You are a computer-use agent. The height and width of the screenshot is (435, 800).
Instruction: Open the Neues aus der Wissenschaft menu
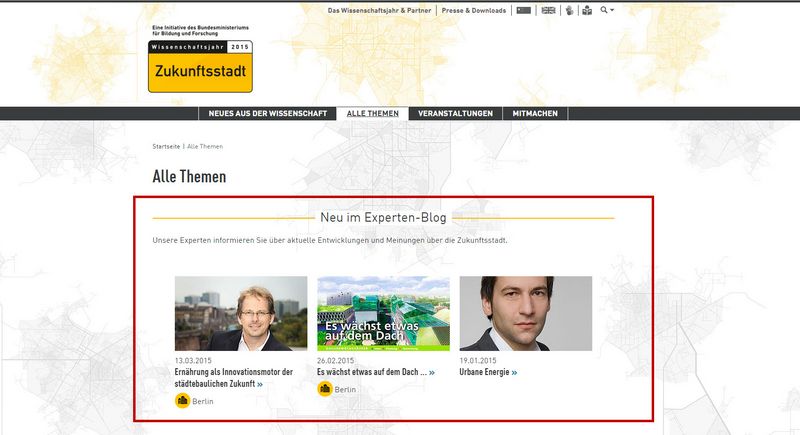click(267, 113)
